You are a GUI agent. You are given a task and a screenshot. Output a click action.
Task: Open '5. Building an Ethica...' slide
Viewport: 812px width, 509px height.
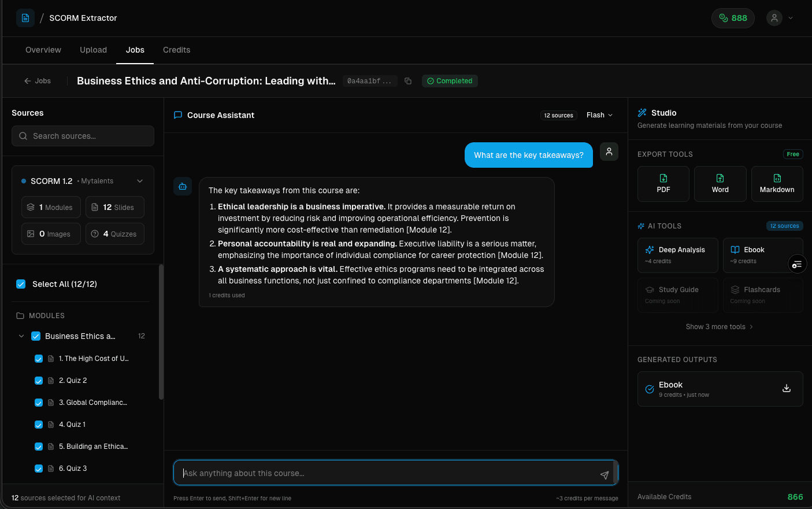[x=94, y=447]
